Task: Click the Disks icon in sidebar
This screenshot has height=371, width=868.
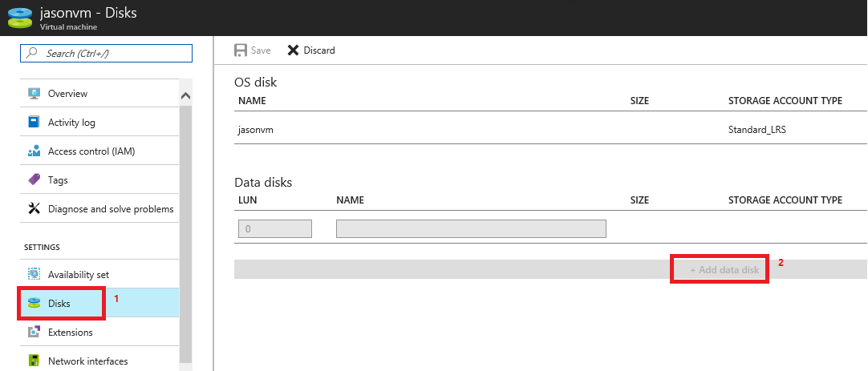Action: 34,304
